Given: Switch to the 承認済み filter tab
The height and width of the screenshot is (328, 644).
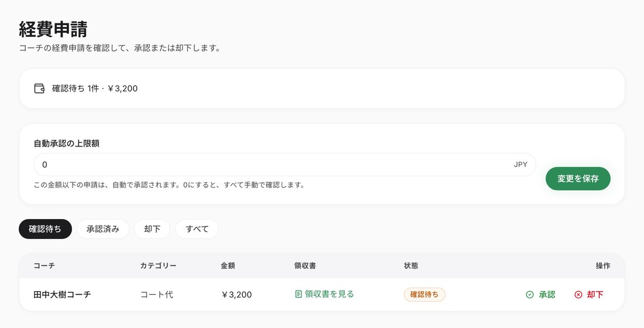Looking at the screenshot, I should [102, 229].
